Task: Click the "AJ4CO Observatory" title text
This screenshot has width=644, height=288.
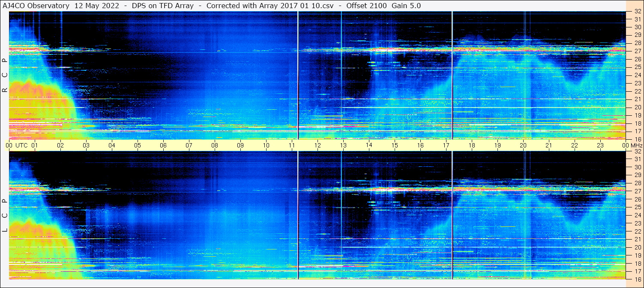Action: pos(36,6)
